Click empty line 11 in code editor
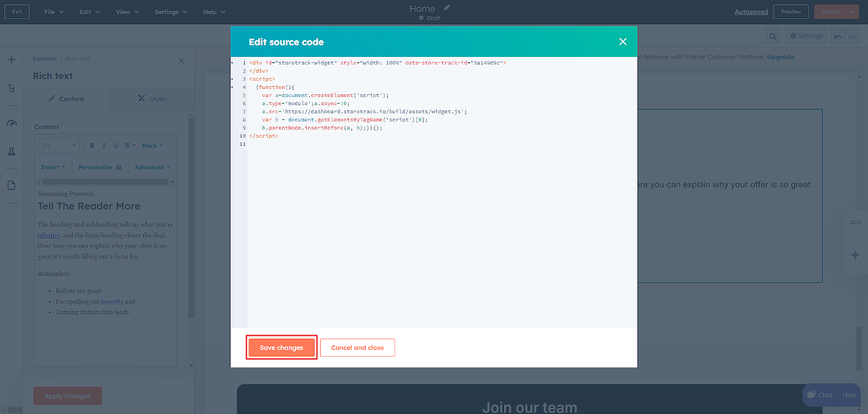Viewport: 868px width, 414px height. [442, 144]
